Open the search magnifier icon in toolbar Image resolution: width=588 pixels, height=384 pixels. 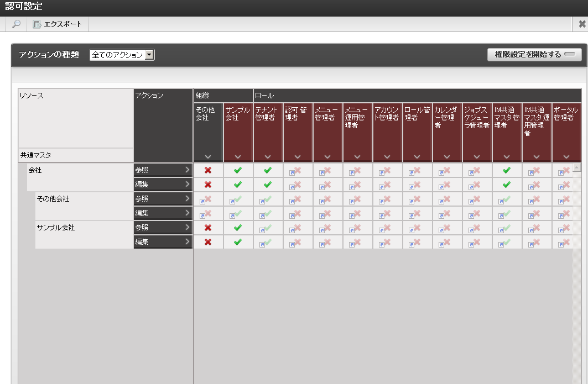pos(16,24)
